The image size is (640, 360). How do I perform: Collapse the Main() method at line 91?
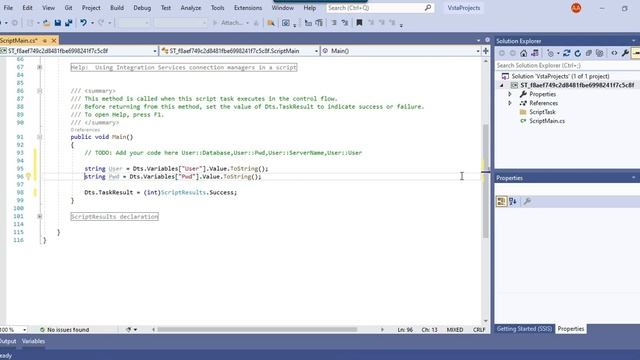40,137
